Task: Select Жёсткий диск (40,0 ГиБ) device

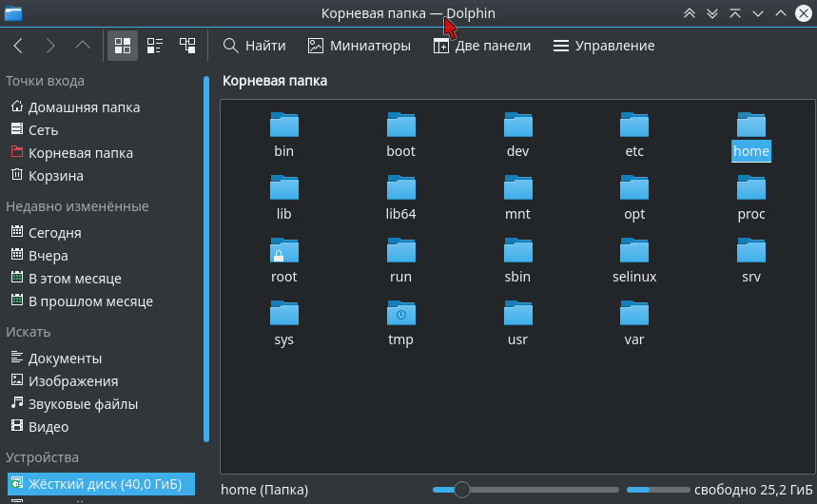Action: [x=101, y=484]
